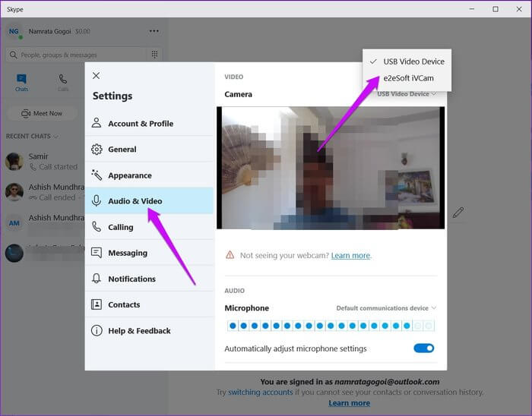532x416 pixels.
Task: Click the People, groups & messages search field
Action: click(76, 55)
